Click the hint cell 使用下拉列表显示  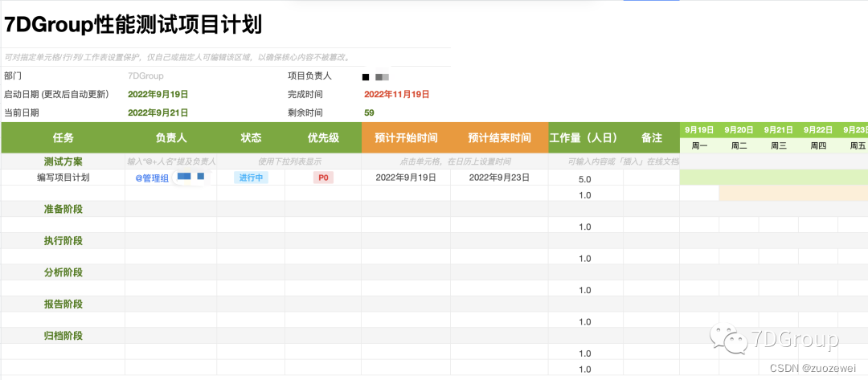point(289,161)
